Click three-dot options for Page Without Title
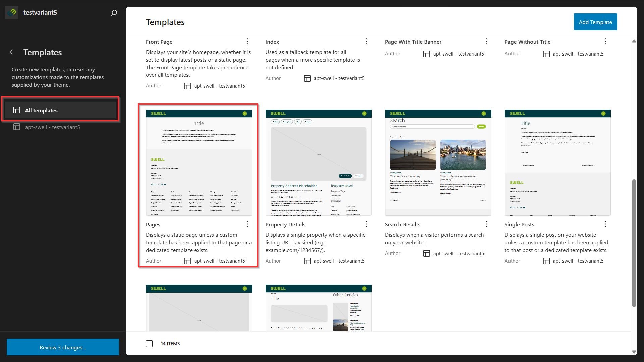The width and height of the screenshot is (644, 362). point(606,41)
